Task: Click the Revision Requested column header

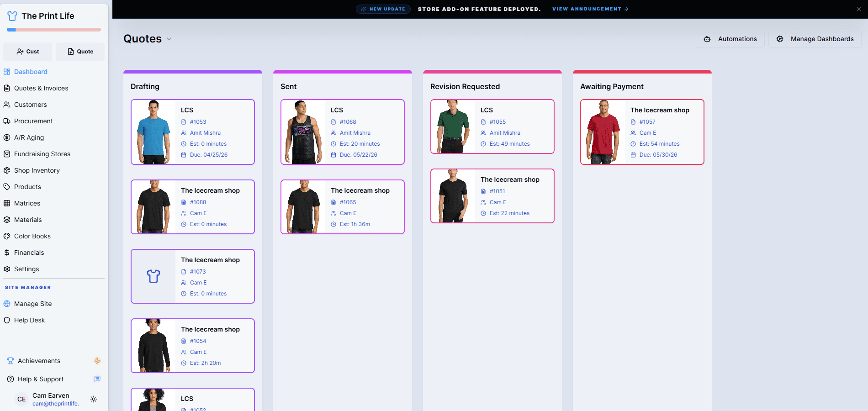Action: pos(465,86)
